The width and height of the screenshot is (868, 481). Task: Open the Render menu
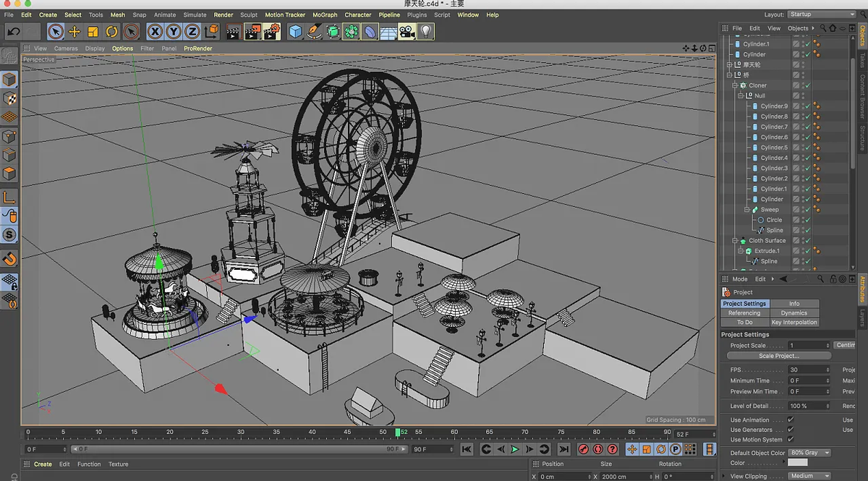pyautogui.click(x=224, y=14)
